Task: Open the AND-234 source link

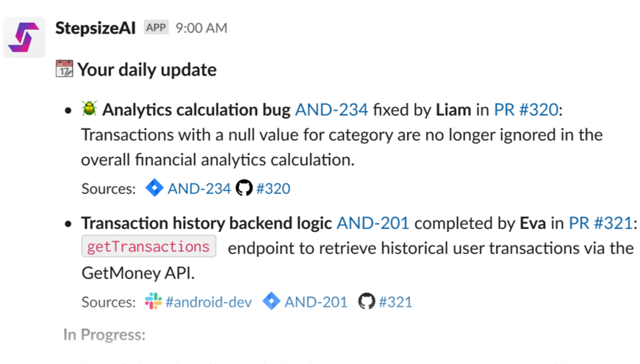Action: click(x=199, y=189)
